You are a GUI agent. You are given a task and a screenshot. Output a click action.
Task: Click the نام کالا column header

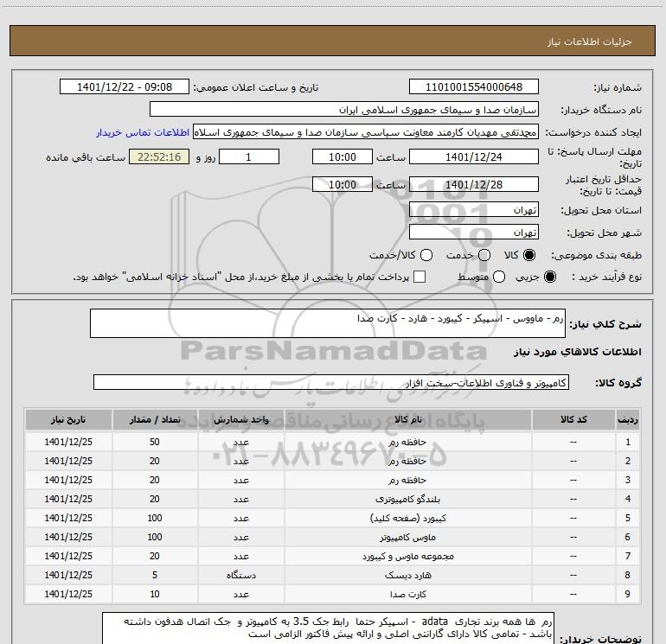(407, 419)
